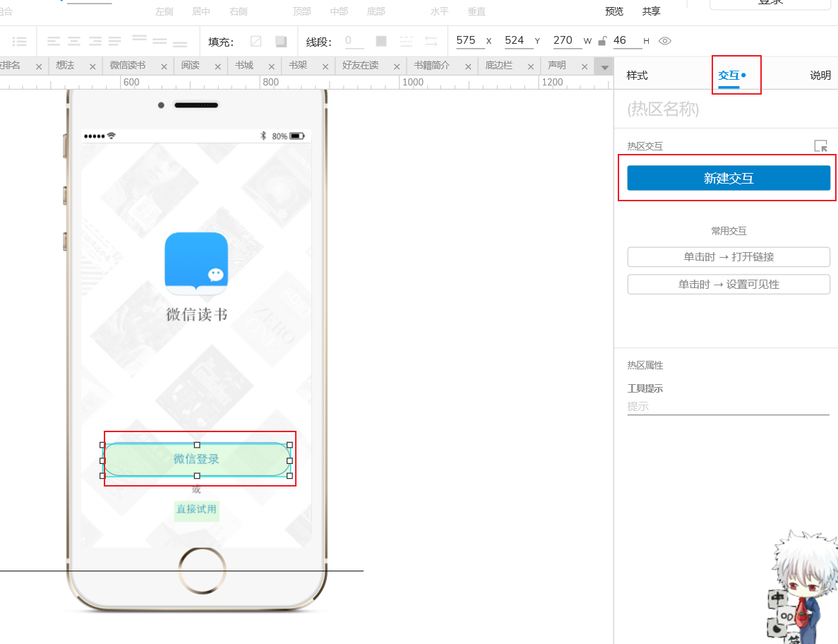Close the 想法 tab
838x644 pixels.
[x=92, y=67]
